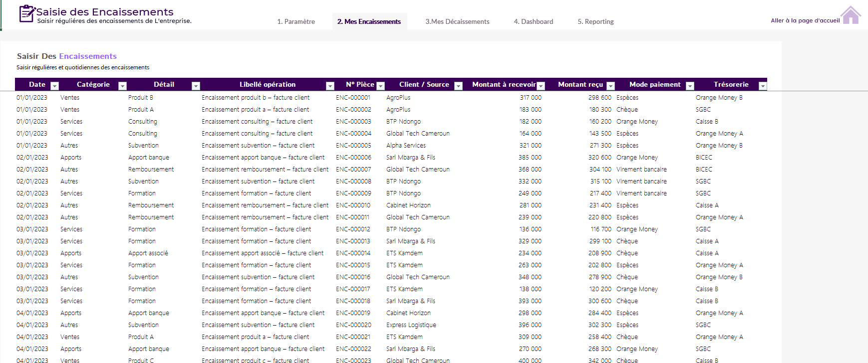Click 'Express Logistique' client cell
This screenshot has width=868, height=363.
(411, 325)
